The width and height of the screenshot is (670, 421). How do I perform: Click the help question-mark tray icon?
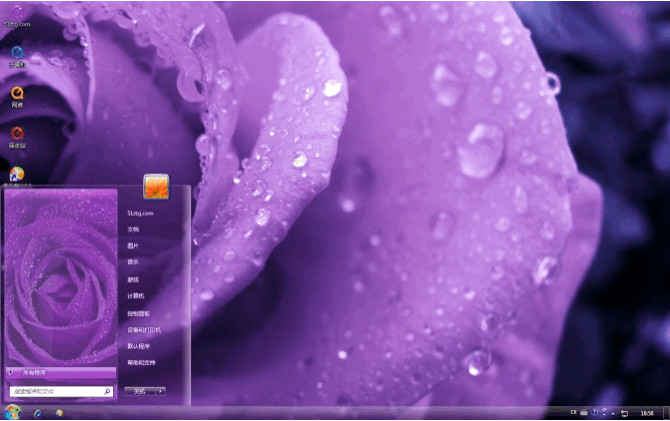(x=594, y=412)
